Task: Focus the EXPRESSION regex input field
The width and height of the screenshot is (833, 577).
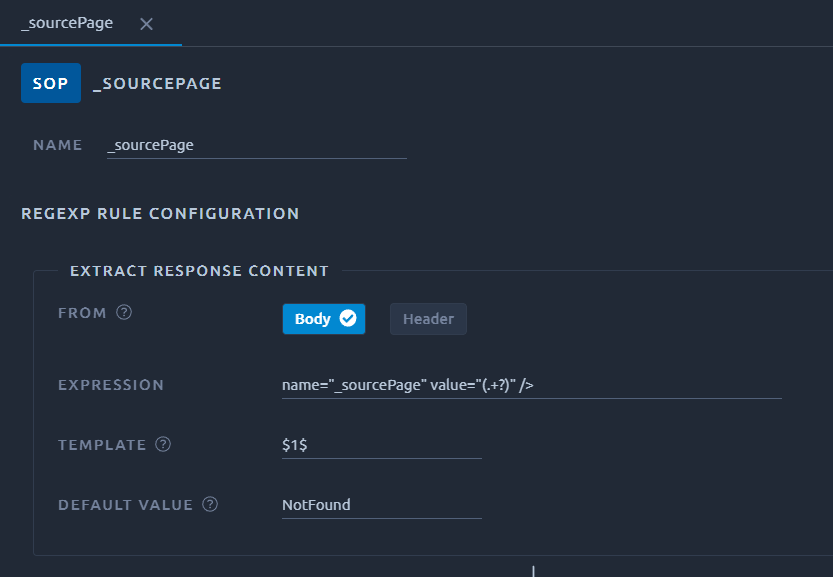Action: click(531, 385)
